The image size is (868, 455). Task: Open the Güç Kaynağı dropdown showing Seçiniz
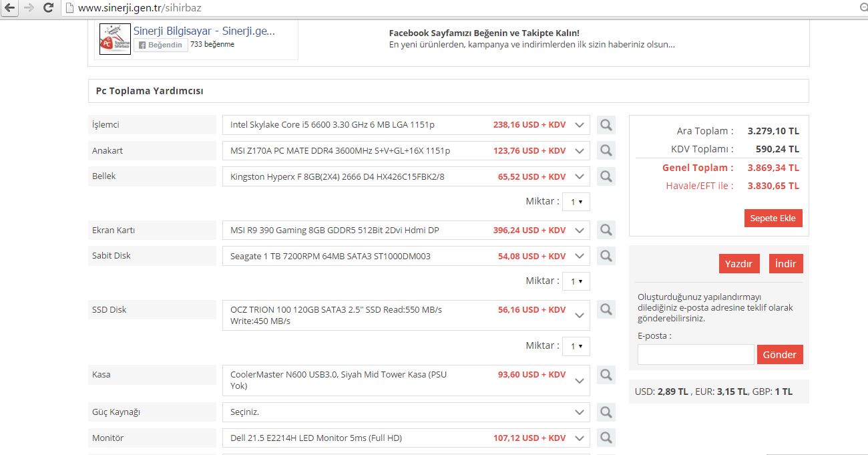[406, 412]
